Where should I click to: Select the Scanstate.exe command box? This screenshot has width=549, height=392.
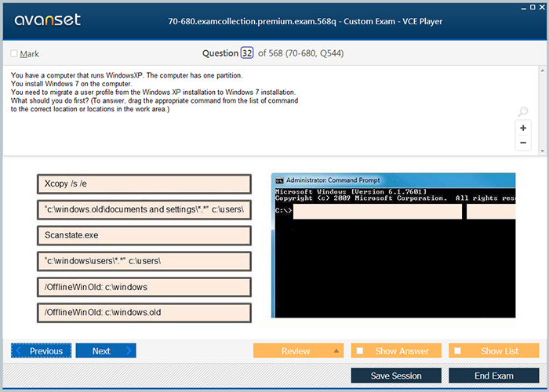click(144, 235)
